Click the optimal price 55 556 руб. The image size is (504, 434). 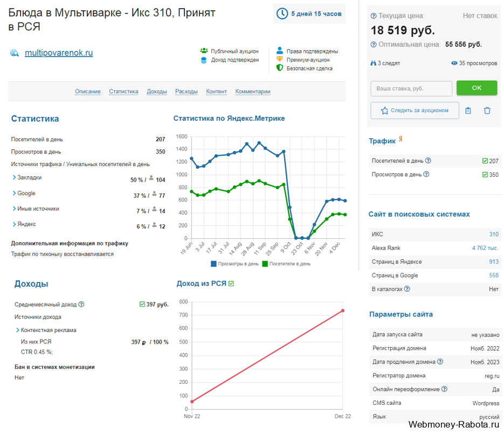(464, 44)
